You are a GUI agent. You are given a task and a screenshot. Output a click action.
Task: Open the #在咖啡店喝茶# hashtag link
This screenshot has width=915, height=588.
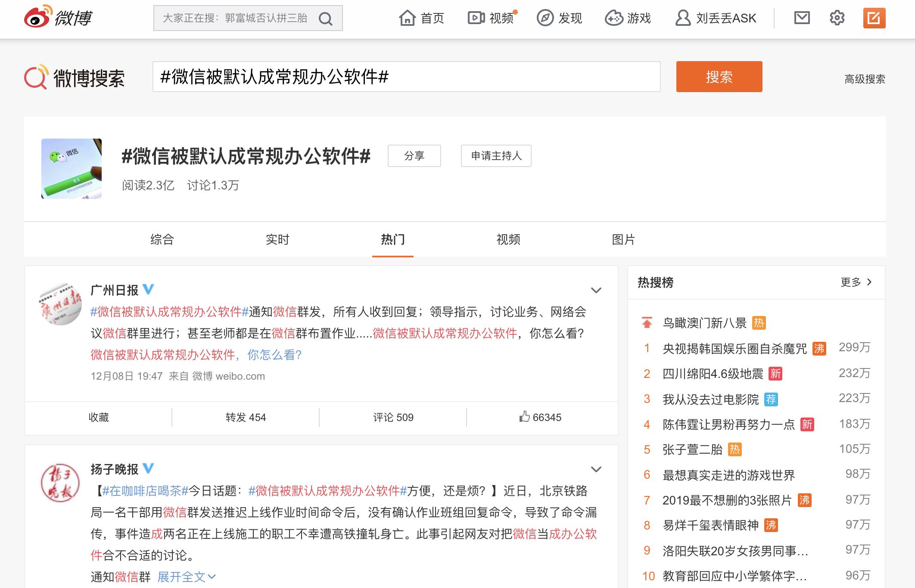(x=146, y=491)
